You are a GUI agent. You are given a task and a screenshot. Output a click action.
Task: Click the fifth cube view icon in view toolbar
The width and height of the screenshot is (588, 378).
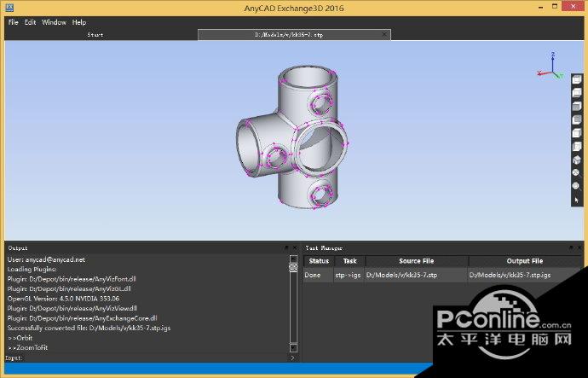577,133
